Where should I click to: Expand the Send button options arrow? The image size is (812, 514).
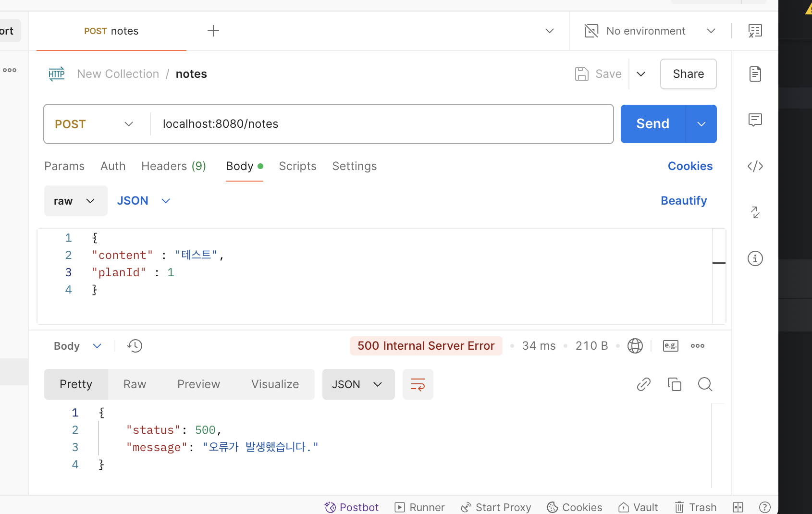[x=701, y=124]
